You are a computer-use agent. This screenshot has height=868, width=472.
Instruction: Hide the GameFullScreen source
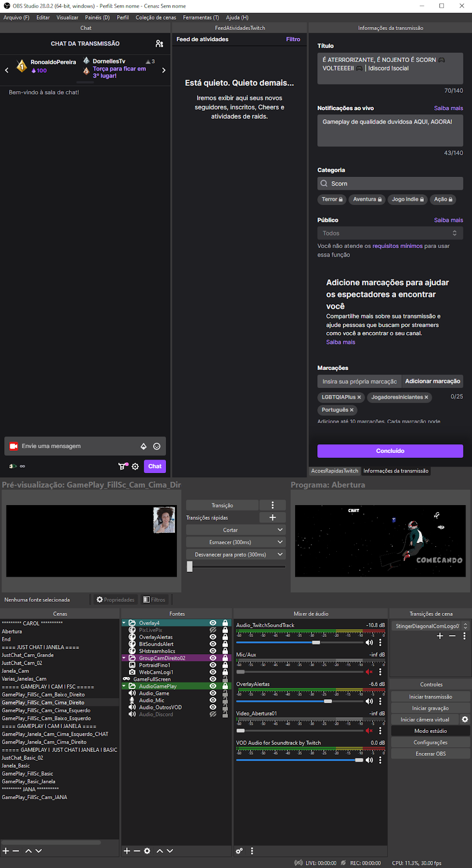[x=213, y=679]
